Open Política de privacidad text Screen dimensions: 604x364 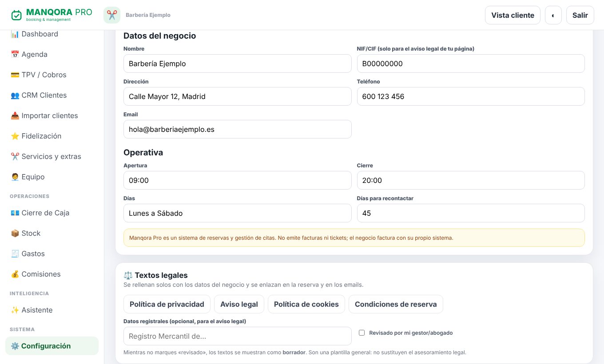(167, 305)
